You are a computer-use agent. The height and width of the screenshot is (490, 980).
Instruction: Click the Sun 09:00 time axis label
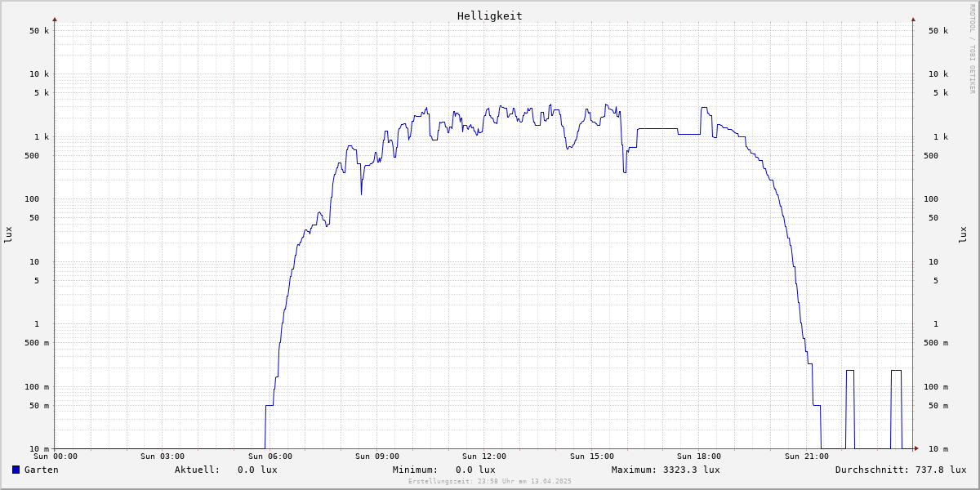coord(377,457)
